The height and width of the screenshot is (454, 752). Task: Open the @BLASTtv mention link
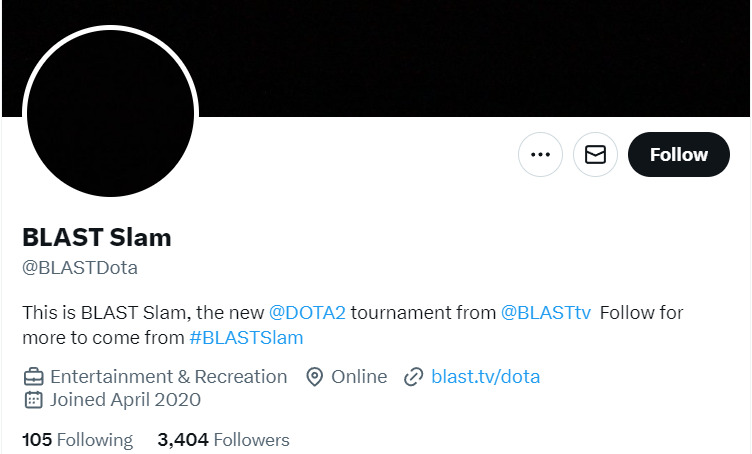(546, 313)
